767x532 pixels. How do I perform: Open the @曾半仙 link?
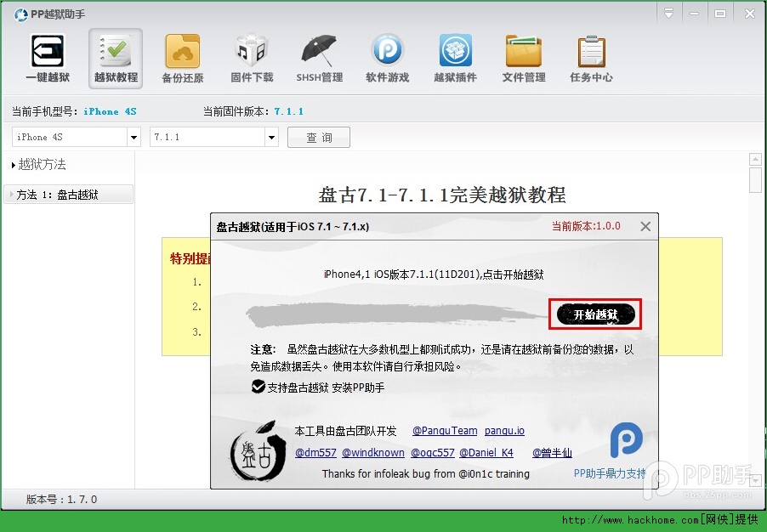(x=552, y=453)
